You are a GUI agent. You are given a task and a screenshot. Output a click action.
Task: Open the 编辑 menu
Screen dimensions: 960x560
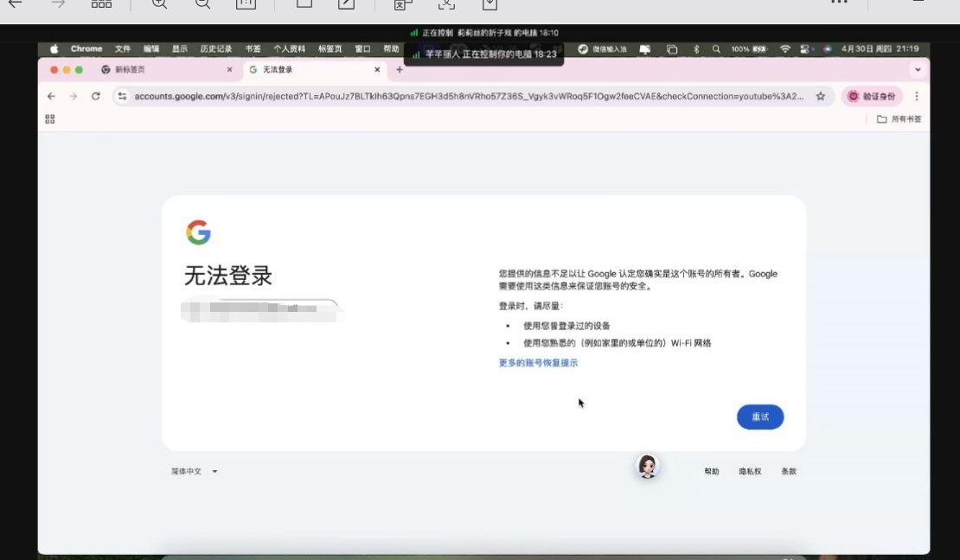coord(151,49)
